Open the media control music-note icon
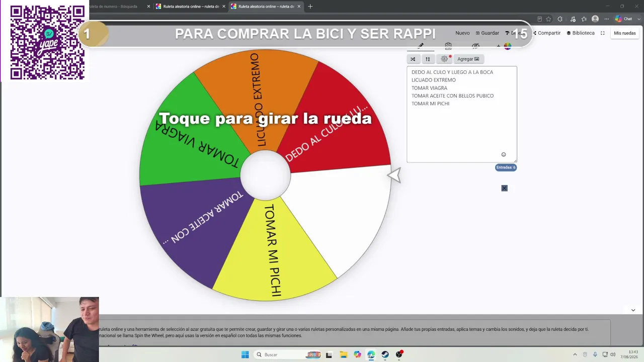The image size is (644, 362). click(x=573, y=19)
